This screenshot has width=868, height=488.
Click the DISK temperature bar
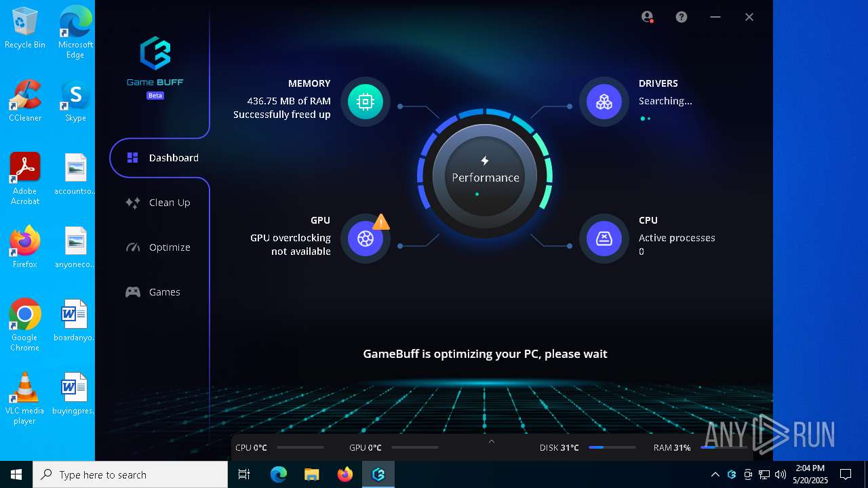tap(612, 447)
